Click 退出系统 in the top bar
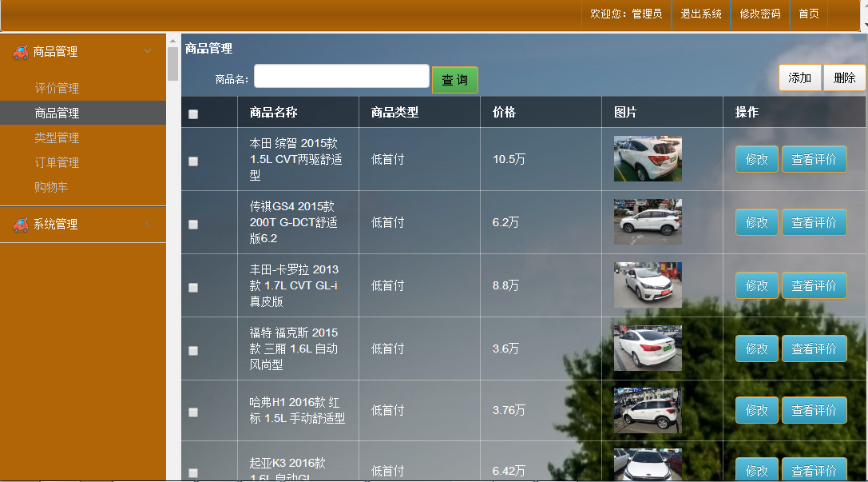 pos(701,14)
